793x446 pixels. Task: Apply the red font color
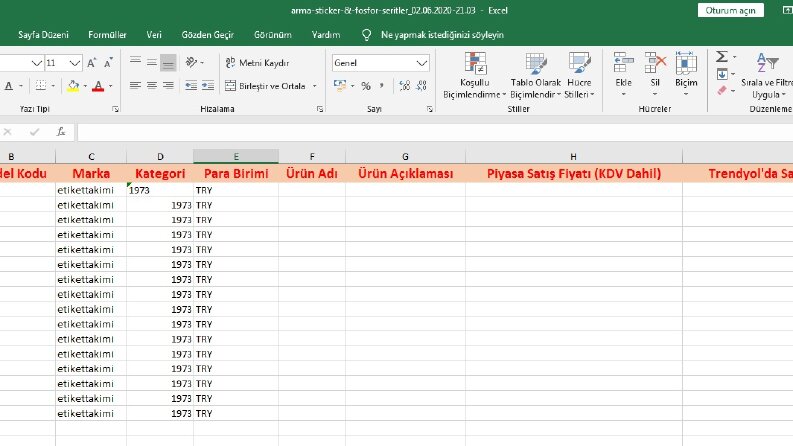pos(98,86)
